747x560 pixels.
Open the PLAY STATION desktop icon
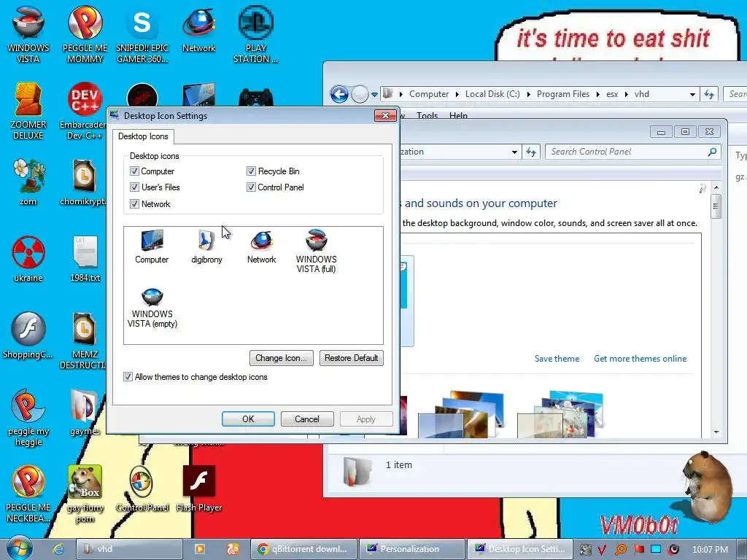coord(256,34)
